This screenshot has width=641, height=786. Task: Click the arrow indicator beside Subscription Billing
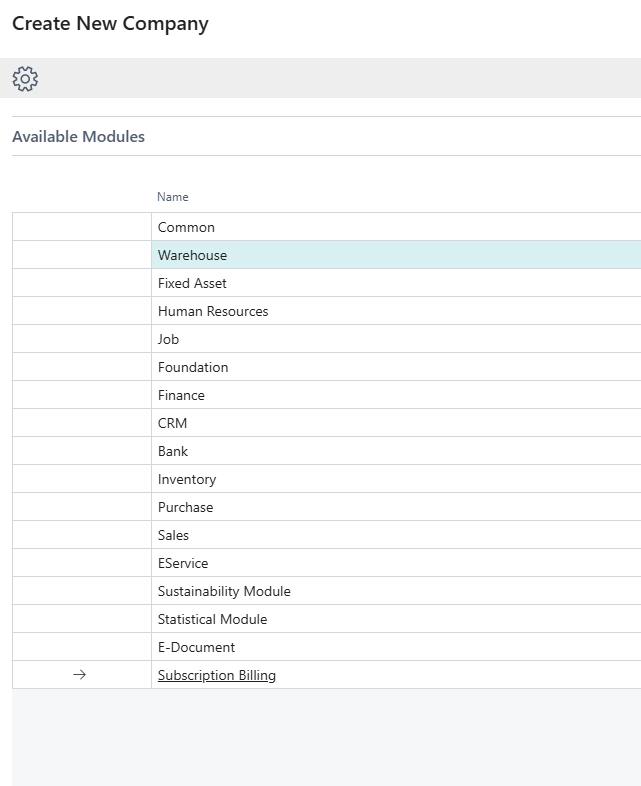(80, 675)
